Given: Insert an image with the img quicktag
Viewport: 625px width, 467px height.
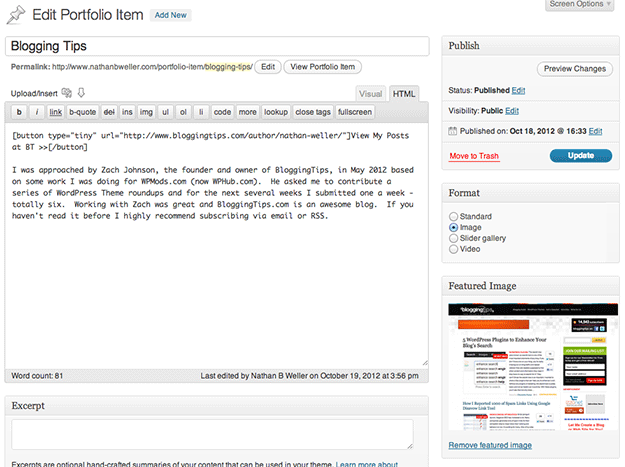Looking at the screenshot, I should (146, 112).
